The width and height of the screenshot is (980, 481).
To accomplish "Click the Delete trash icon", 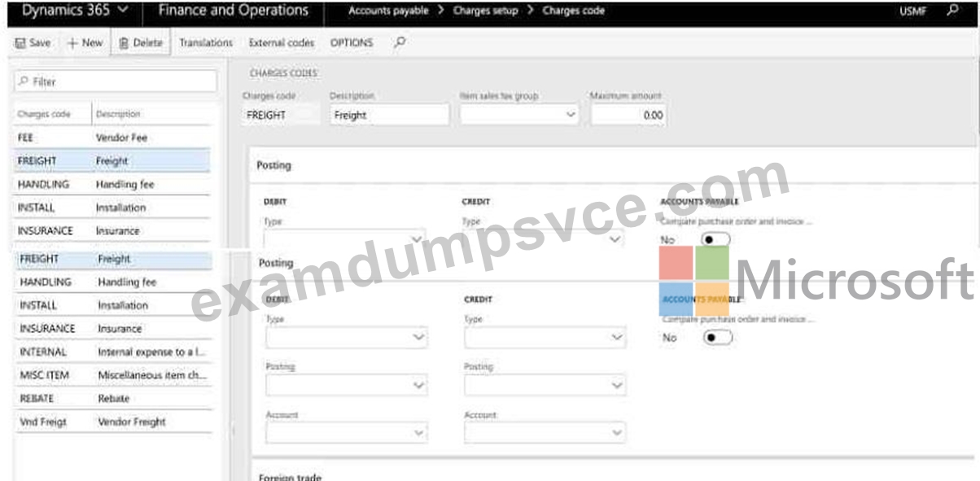I will (125, 43).
